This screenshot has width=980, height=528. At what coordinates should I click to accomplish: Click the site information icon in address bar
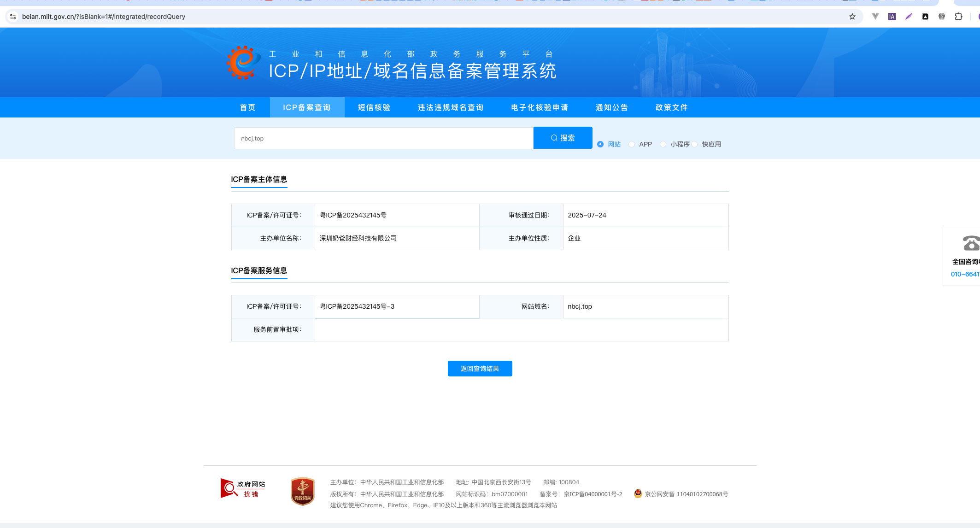click(x=13, y=17)
